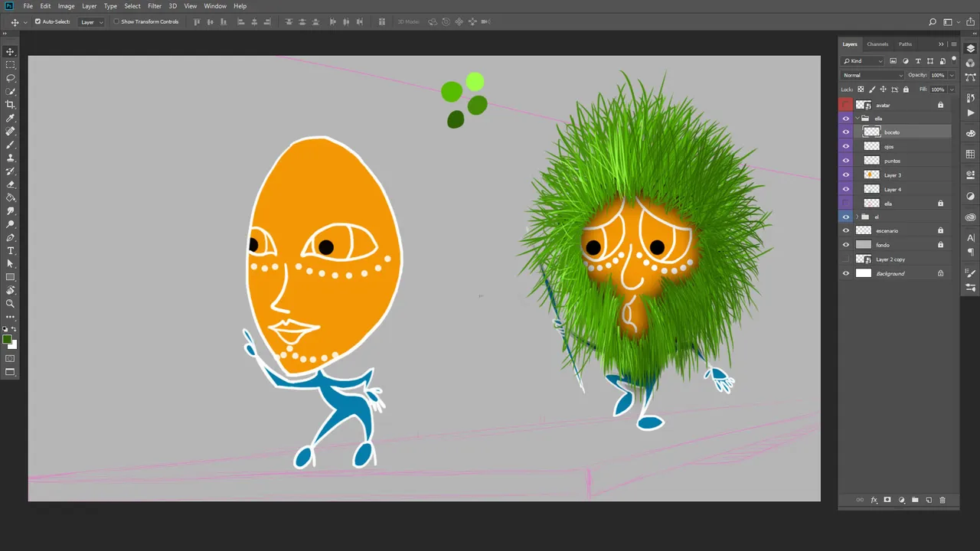The height and width of the screenshot is (551, 980).
Task: Open the Fill slider dropdown arrow
Action: pos(952,90)
